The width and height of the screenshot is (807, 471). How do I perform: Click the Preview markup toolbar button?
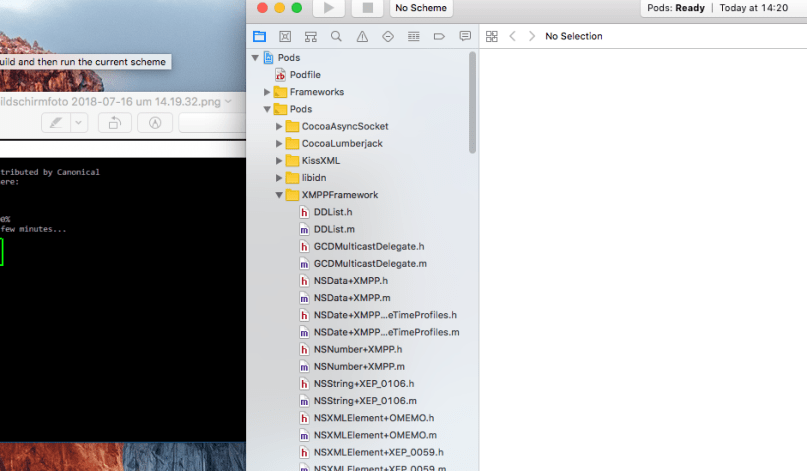[155, 123]
